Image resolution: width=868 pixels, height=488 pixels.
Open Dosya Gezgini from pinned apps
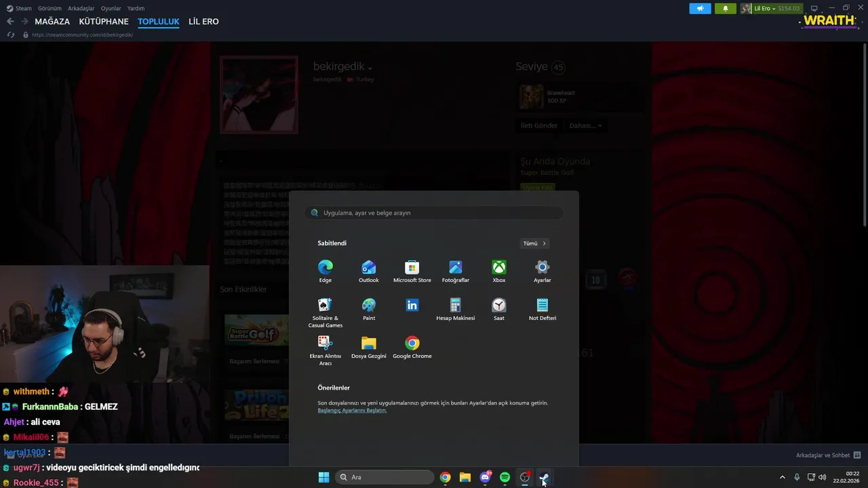(369, 347)
